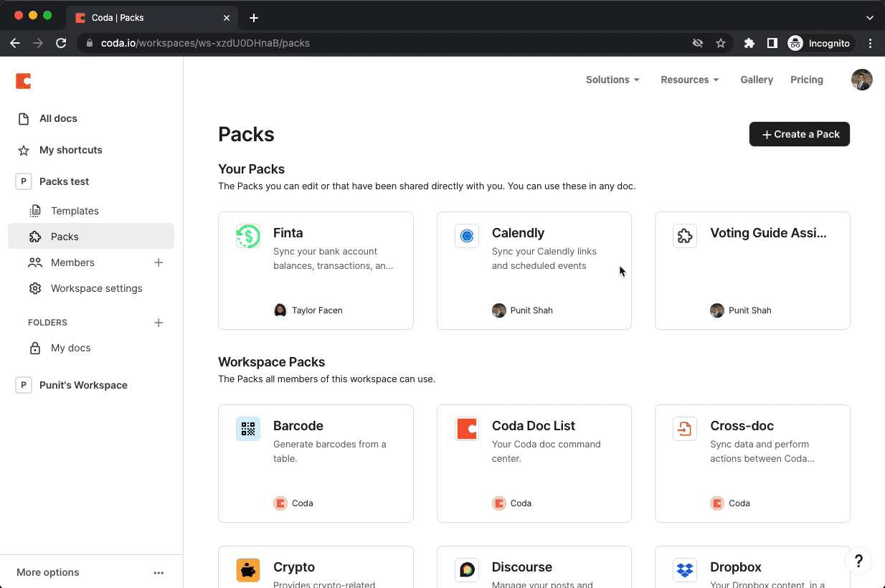Close the Coda Packs browser tab
The image size is (885, 588).
pyautogui.click(x=227, y=18)
